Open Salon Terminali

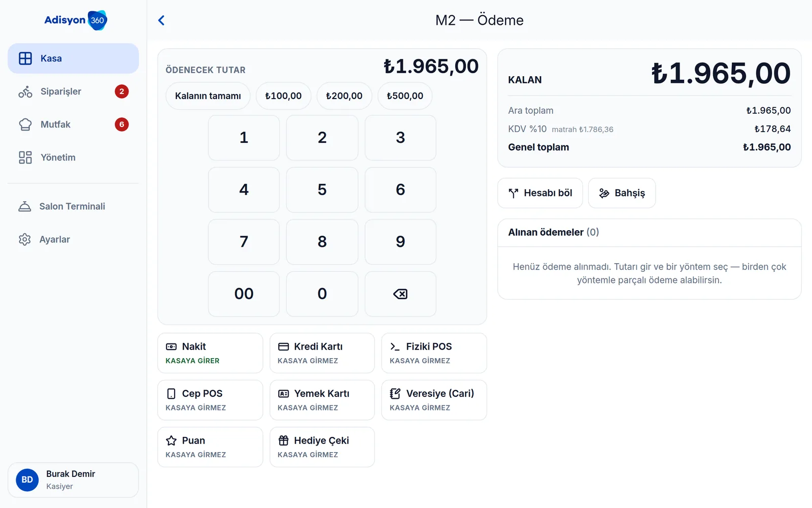coord(73,206)
